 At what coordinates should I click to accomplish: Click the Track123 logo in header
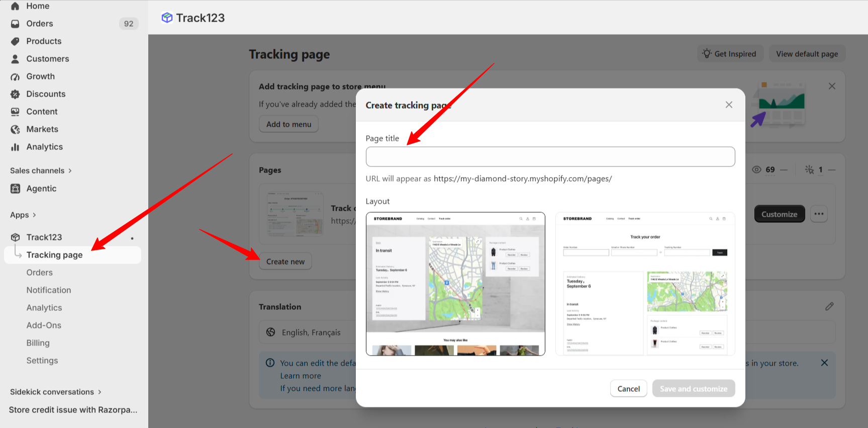click(x=167, y=18)
